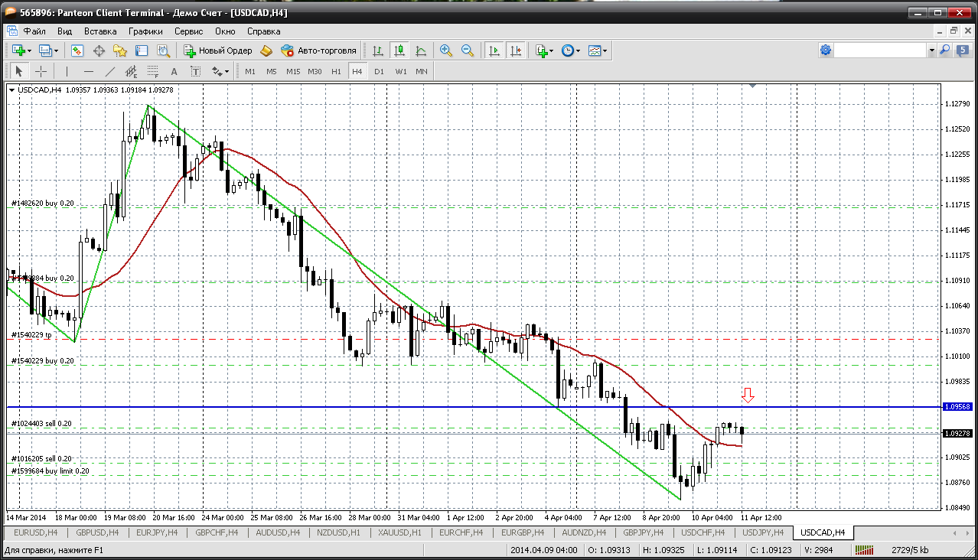
Task: Select the Fibonacci retracement tool
Action: (x=153, y=71)
